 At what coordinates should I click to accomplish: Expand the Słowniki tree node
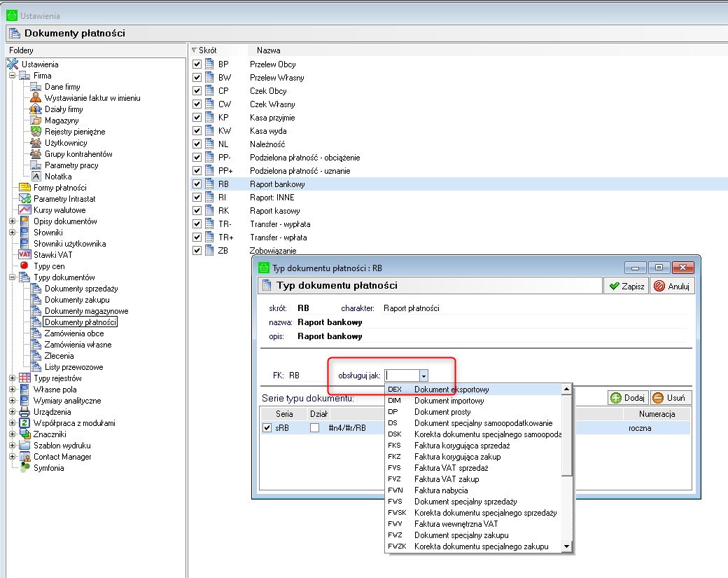tap(13, 233)
